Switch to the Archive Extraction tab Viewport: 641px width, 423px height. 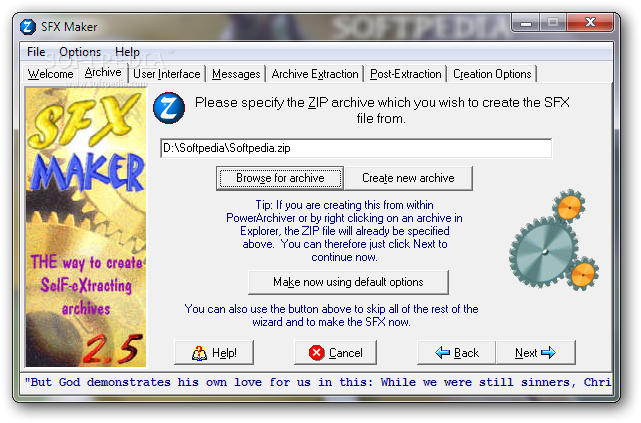point(315,74)
